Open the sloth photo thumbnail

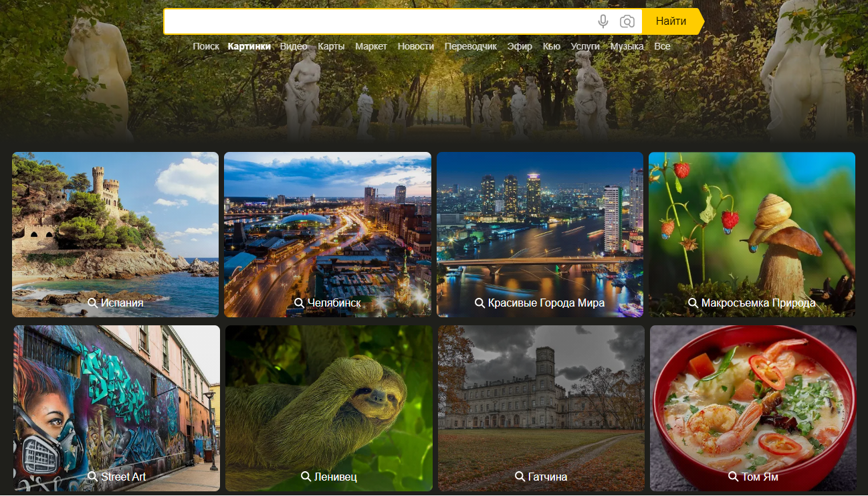[329, 408]
